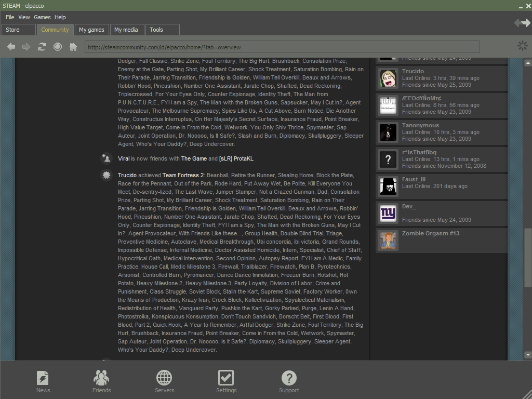The height and width of the screenshot is (399, 532).
Task: Open Trucido's avatar in the friends list
Action: point(388,78)
